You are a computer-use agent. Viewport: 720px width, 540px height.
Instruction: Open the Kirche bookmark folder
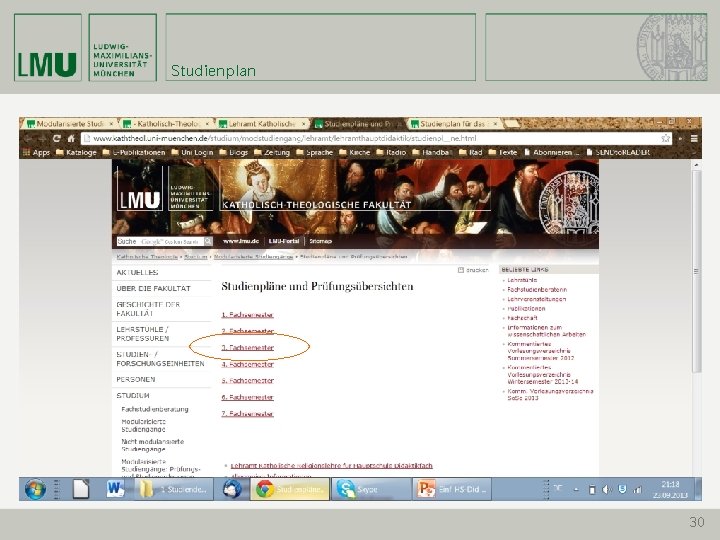[354, 152]
